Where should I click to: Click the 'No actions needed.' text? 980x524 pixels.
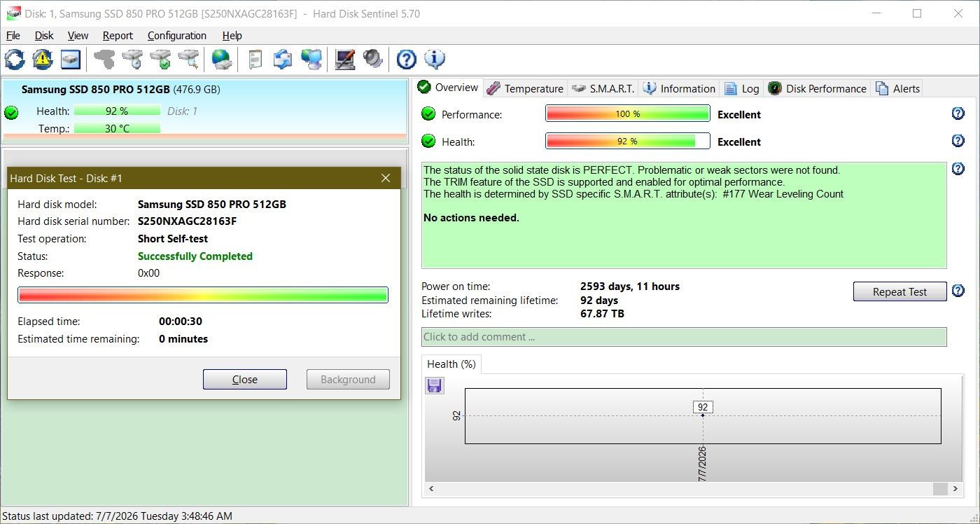coord(471,218)
